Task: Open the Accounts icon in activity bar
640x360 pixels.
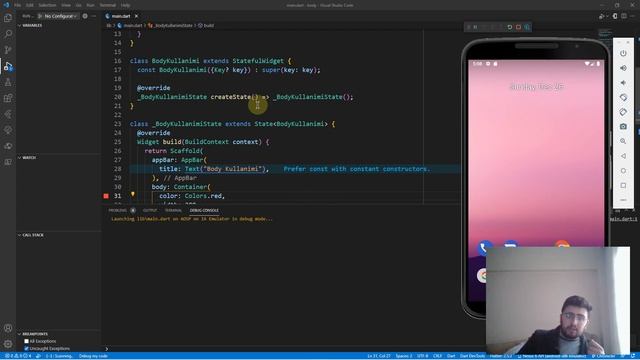Action: [8, 328]
